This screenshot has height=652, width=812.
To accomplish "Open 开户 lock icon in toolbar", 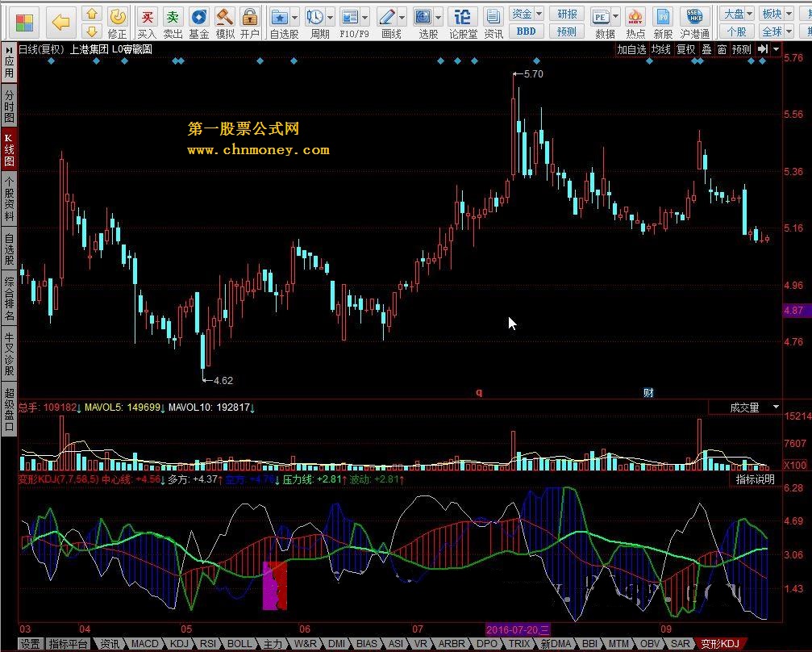I will pyautogui.click(x=250, y=18).
